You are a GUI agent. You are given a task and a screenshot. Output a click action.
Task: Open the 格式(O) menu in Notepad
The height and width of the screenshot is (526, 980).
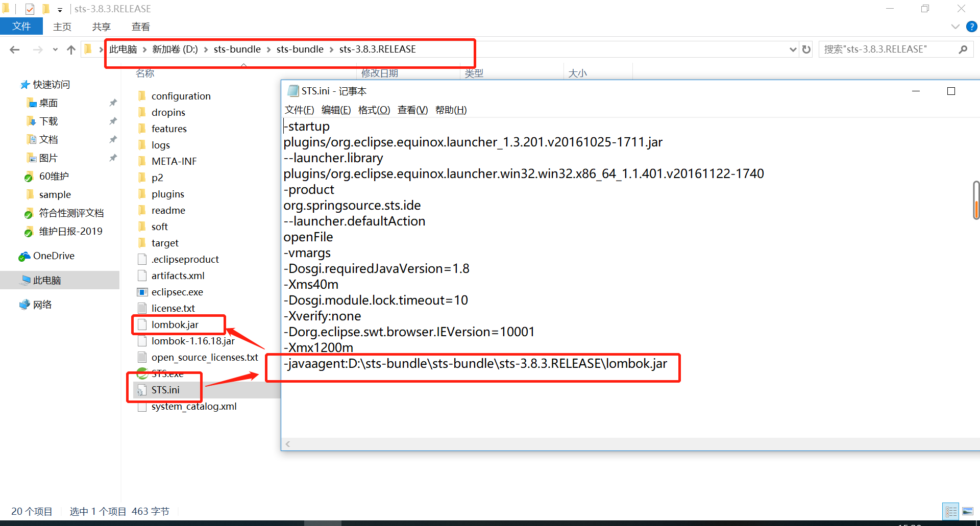pyautogui.click(x=374, y=110)
